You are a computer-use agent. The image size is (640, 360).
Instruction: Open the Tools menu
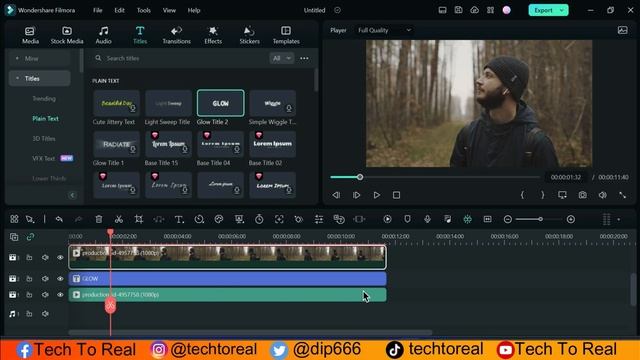(x=144, y=10)
